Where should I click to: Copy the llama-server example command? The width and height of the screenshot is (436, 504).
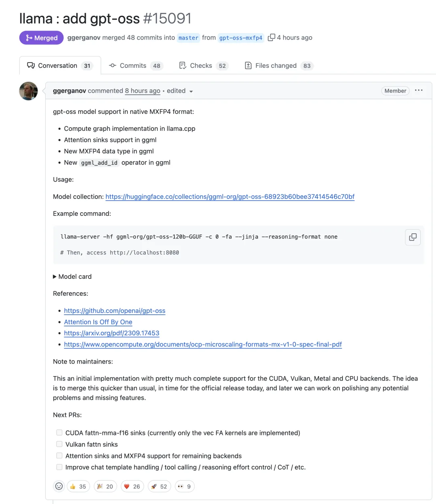tap(413, 237)
